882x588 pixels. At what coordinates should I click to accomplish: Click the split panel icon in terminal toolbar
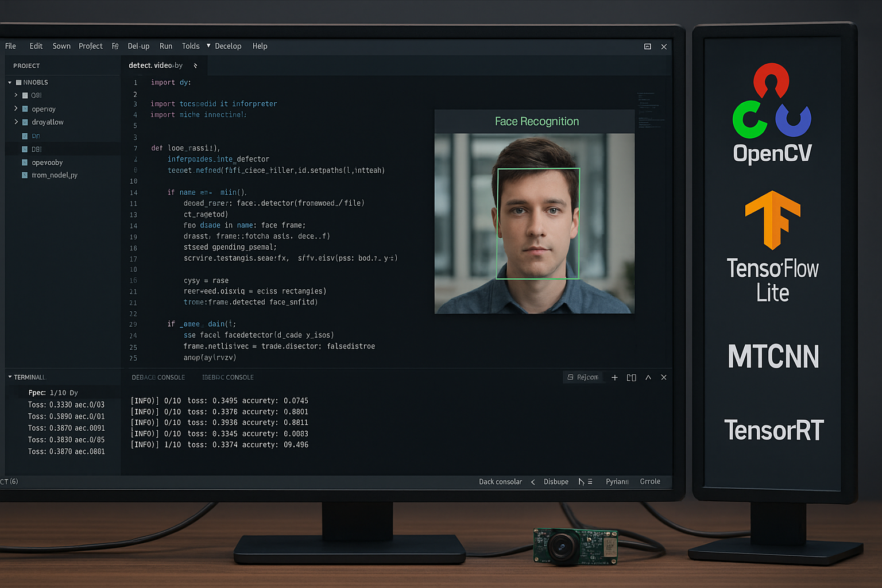click(x=631, y=377)
